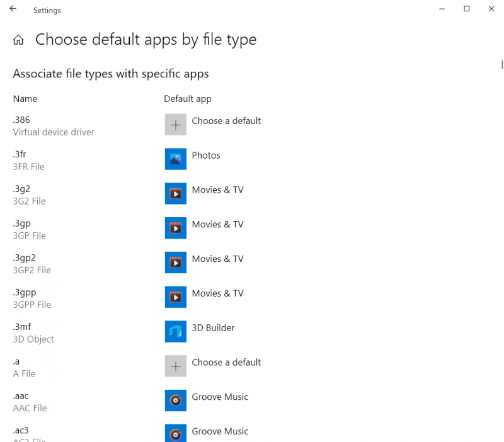
Task: Select the .3g2 extension name
Action: click(x=21, y=189)
